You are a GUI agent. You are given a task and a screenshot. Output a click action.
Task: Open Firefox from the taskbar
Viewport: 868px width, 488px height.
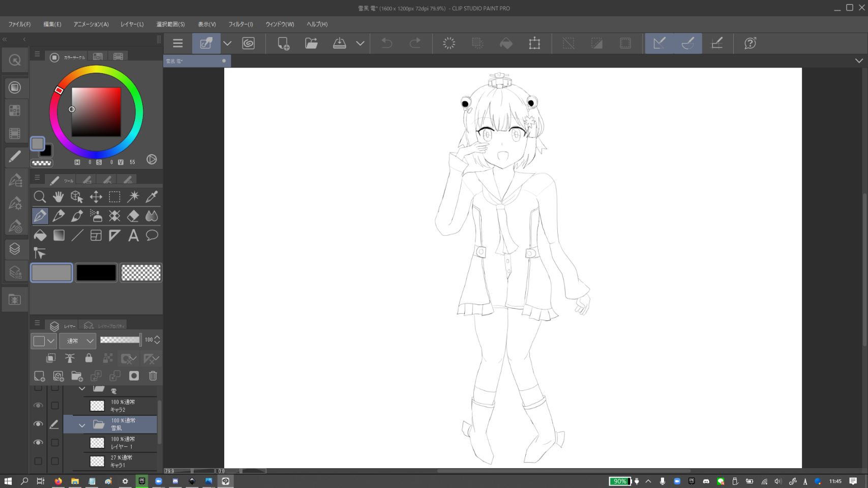58,481
